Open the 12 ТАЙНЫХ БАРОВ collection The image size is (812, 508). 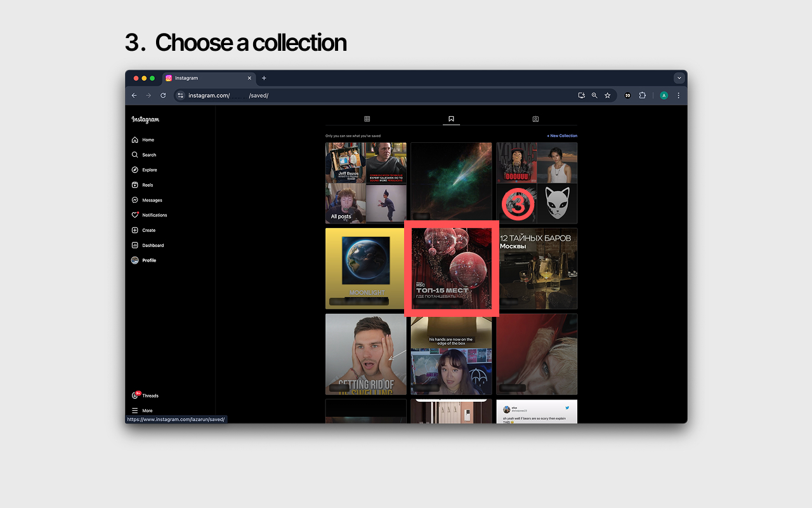[x=537, y=269]
